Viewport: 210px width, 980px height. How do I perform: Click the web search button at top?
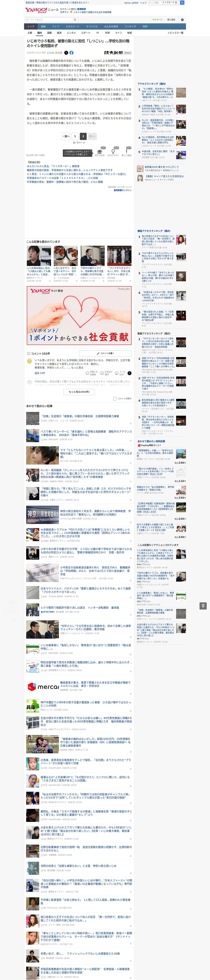coord(182,3)
